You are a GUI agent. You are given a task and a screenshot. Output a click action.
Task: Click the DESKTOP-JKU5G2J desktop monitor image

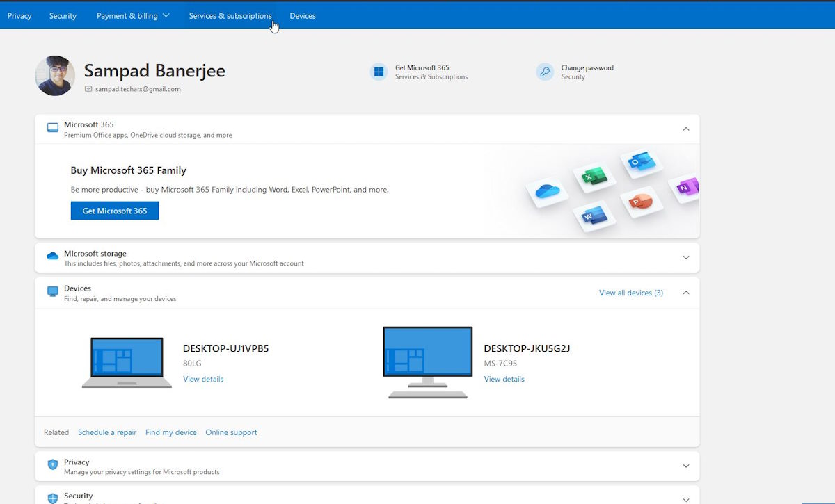click(x=427, y=362)
